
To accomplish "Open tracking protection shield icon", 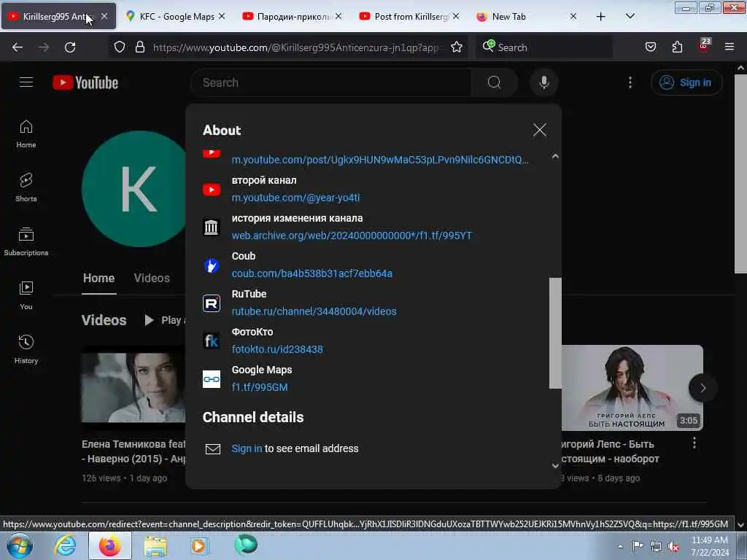I will tap(120, 47).
